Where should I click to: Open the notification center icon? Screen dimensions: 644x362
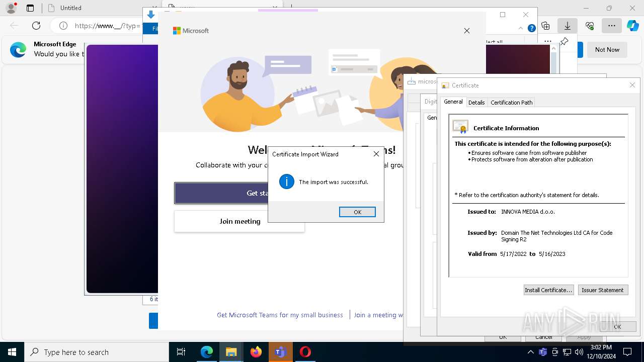(627, 352)
